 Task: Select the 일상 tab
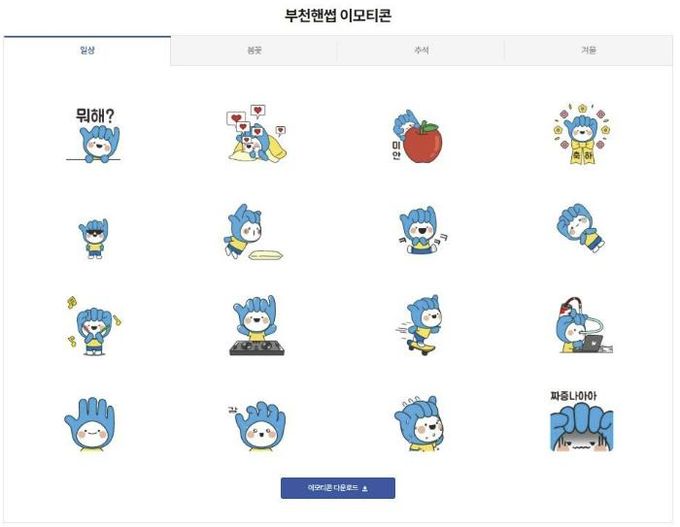[87, 50]
